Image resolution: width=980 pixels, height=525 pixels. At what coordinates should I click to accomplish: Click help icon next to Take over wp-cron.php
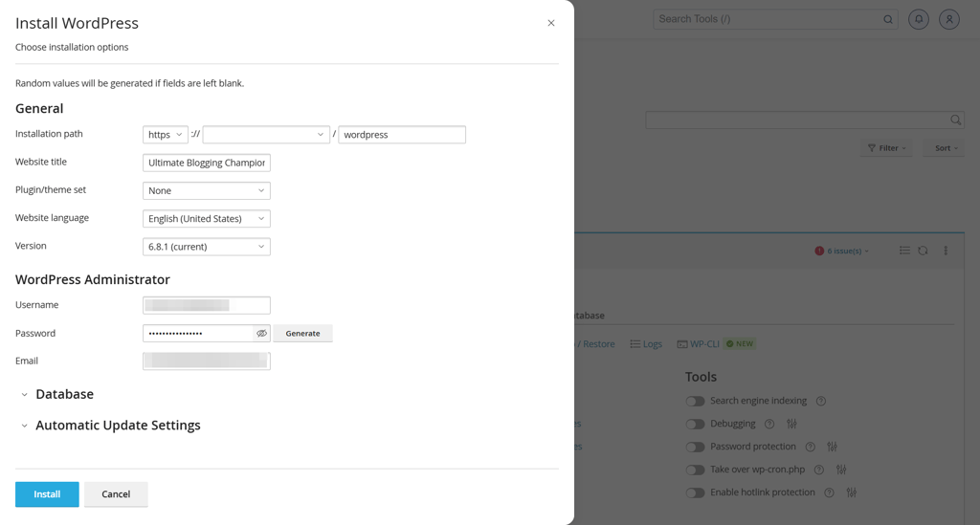[x=819, y=470]
